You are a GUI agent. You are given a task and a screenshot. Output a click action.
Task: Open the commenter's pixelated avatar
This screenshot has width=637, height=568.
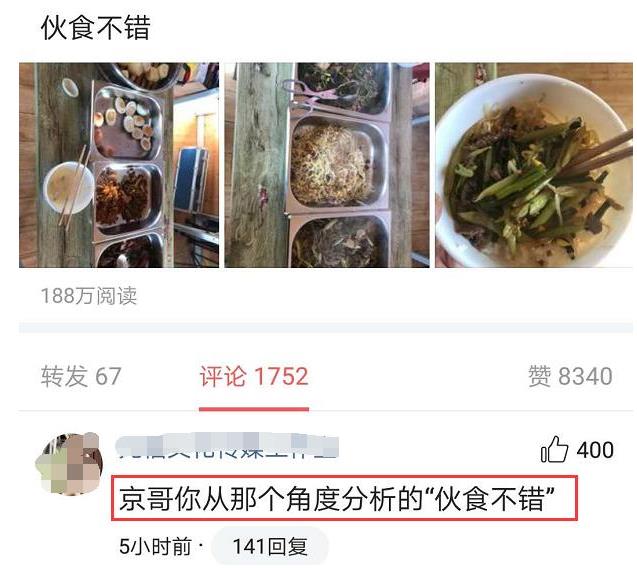[x=69, y=464]
